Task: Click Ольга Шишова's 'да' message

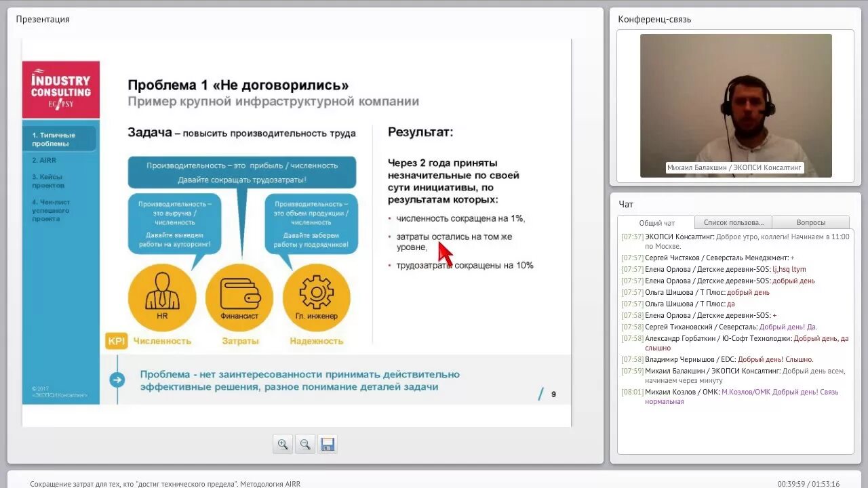Action: click(x=677, y=304)
